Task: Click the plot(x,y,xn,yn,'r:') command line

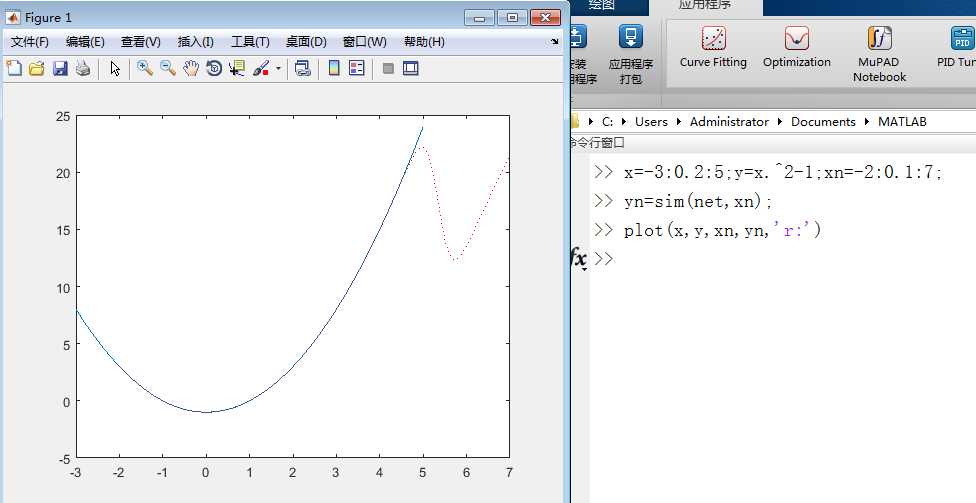Action: click(723, 230)
